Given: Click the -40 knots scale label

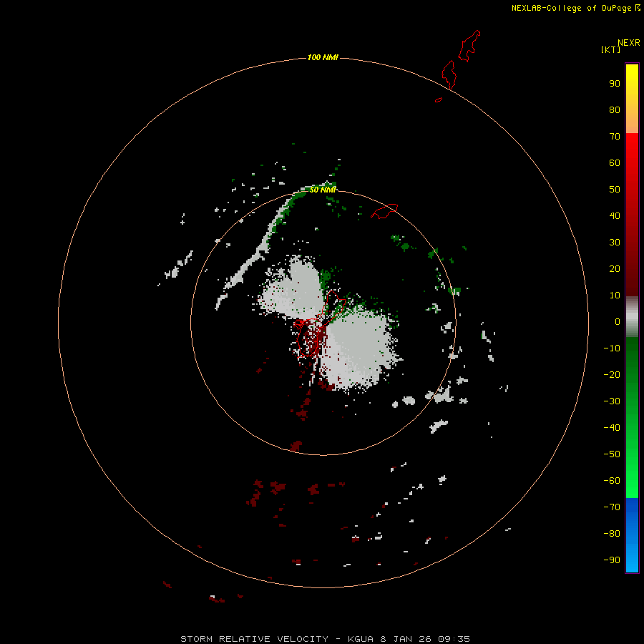Looking at the screenshot, I should [x=612, y=428].
